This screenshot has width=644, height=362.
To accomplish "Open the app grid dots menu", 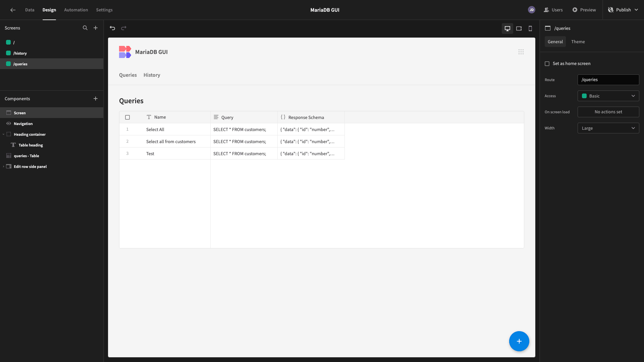I will (x=521, y=52).
